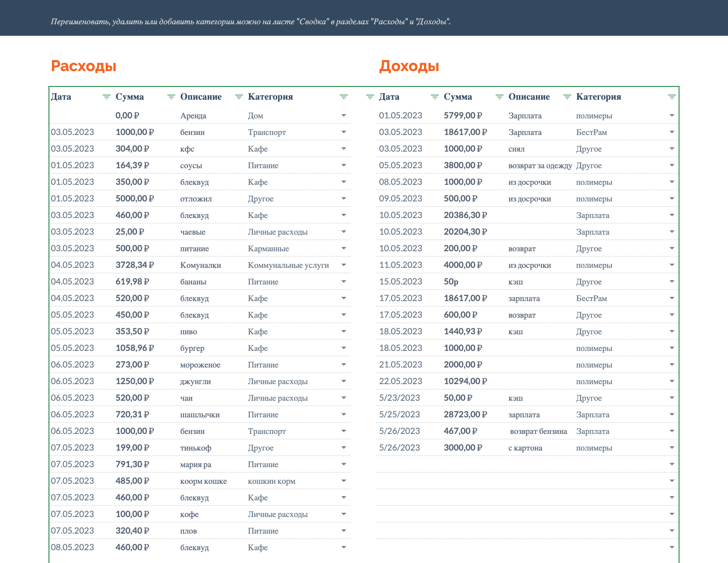Screen dimensions: 728x563
Task: Open dropdown for Комуналки category
Action: pyautogui.click(x=344, y=265)
